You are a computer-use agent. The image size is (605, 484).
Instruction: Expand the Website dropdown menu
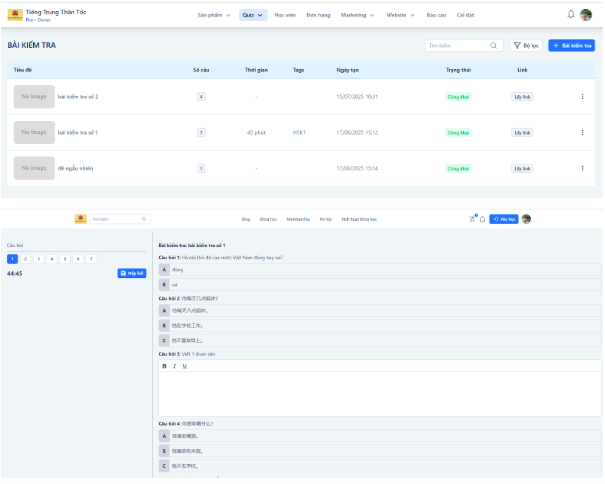click(x=402, y=16)
